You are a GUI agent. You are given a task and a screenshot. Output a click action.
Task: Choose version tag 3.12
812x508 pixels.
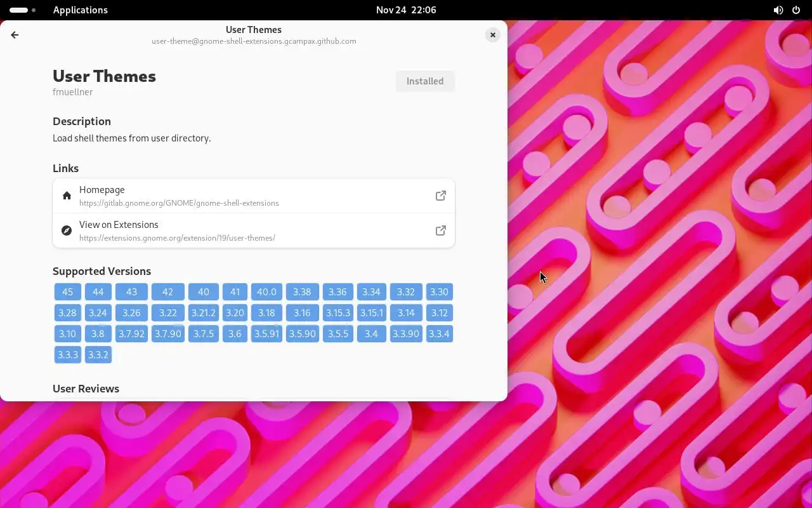point(439,313)
